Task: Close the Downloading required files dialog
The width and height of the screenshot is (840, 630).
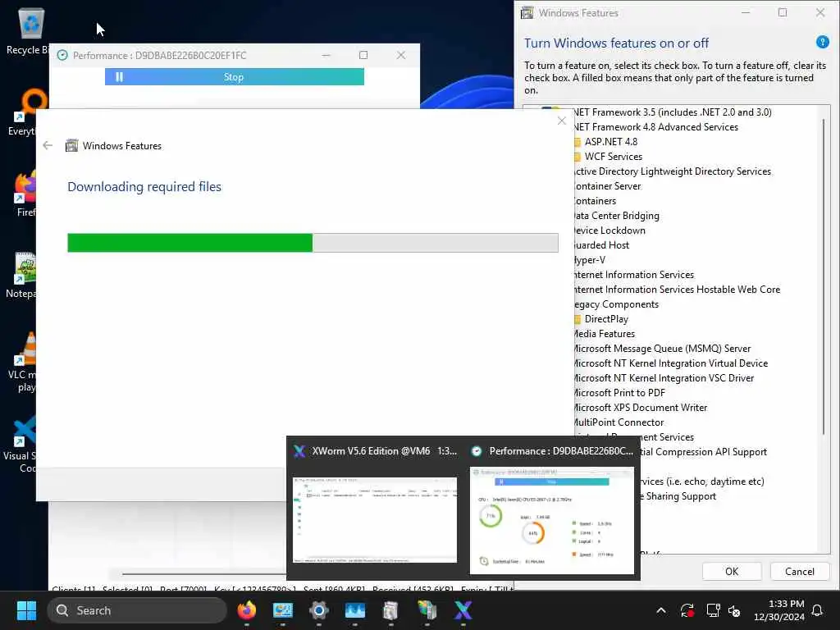Action: [561, 121]
